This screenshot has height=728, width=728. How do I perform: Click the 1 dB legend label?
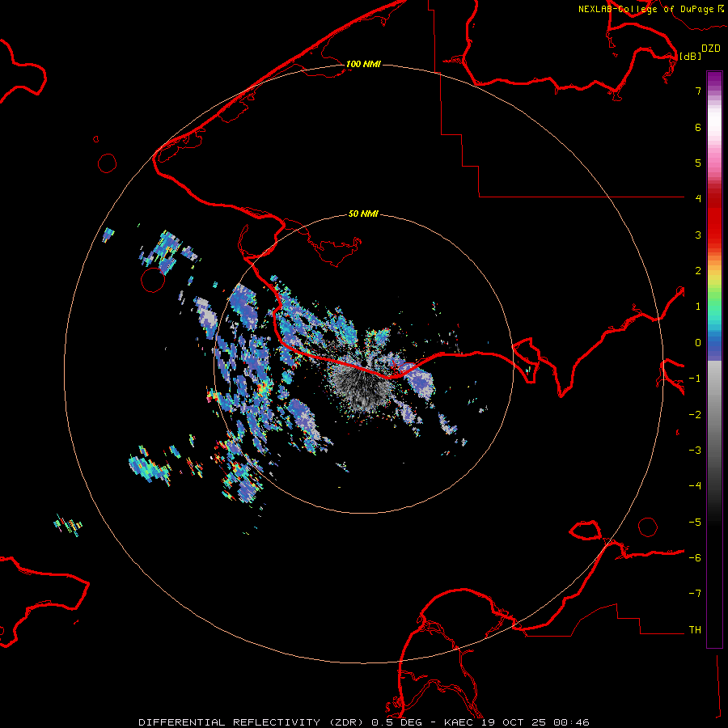point(698,307)
